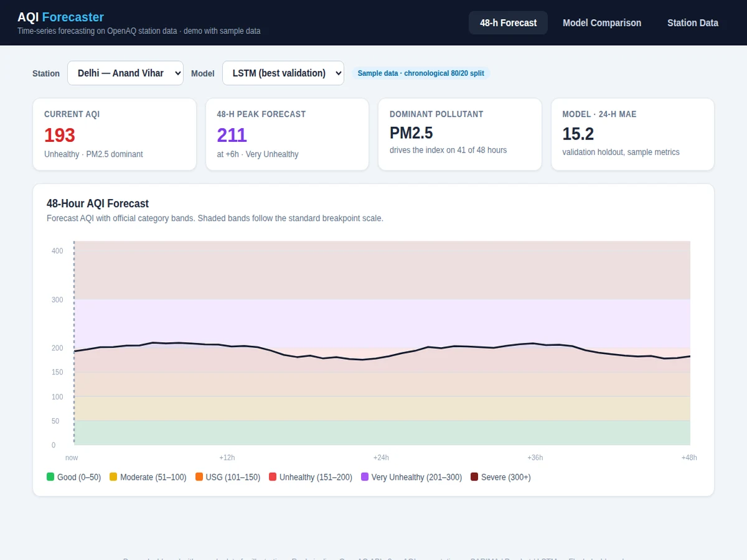The width and height of the screenshot is (747, 560).
Task: Click the yellow Moderate legend swatch
Action: click(x=113, y=477)
